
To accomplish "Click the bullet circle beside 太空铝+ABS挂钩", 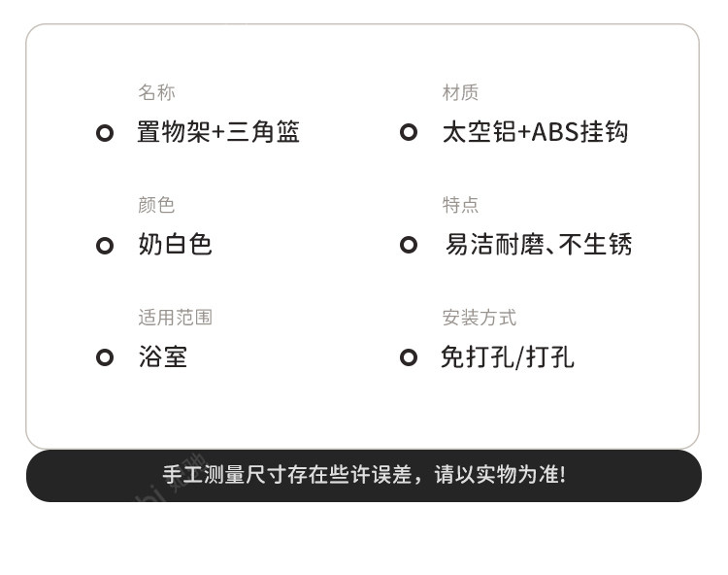I will click(x=409, y=132).
